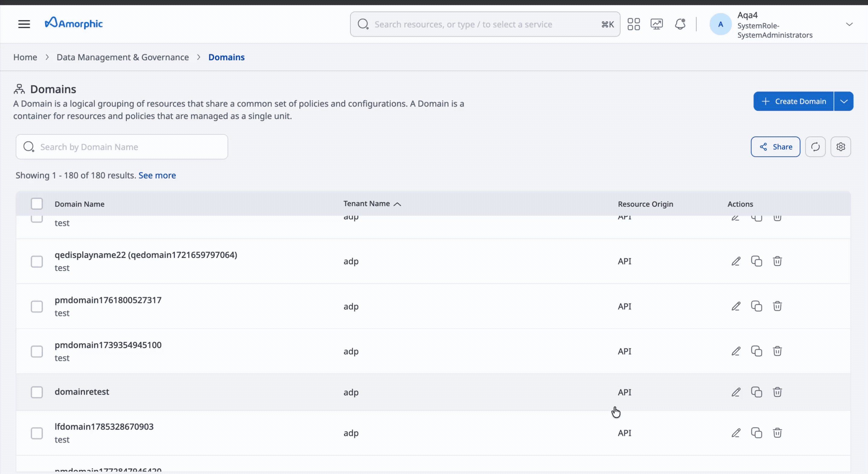Open the hamburger navigation menu
868x474 pixels.
coord(24,24)
